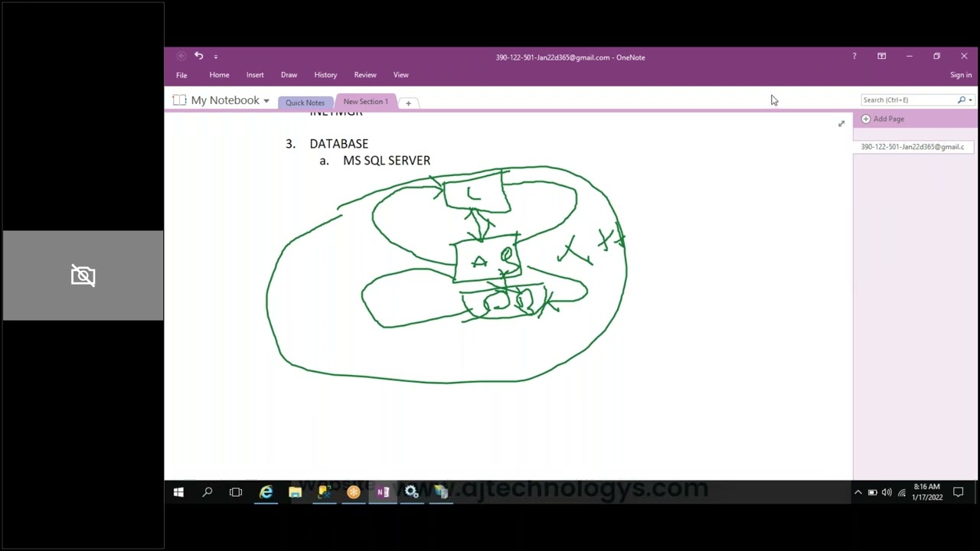980x551 pixels.
Task: Switch to the Insert ribbon tab
Action: (255, 75)
